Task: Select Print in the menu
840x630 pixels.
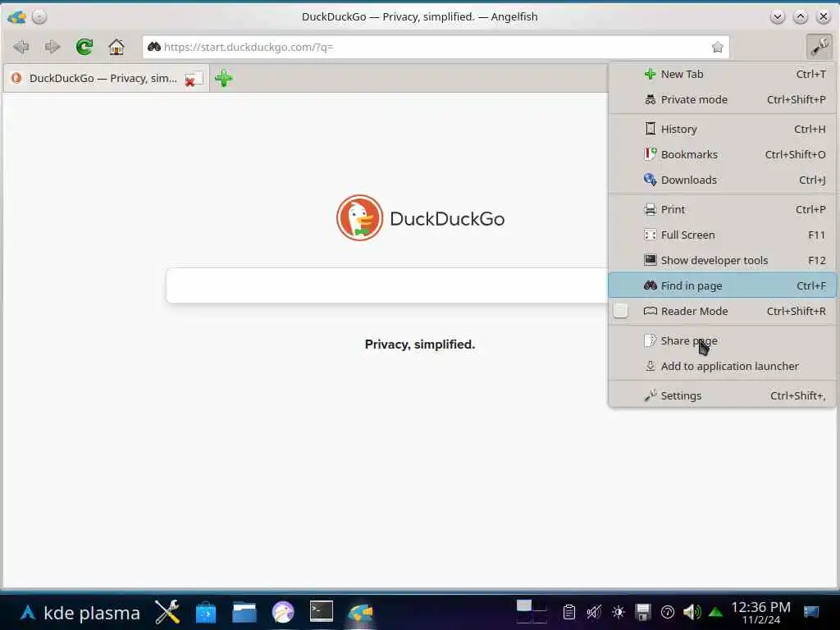Action: click(722, 209)
